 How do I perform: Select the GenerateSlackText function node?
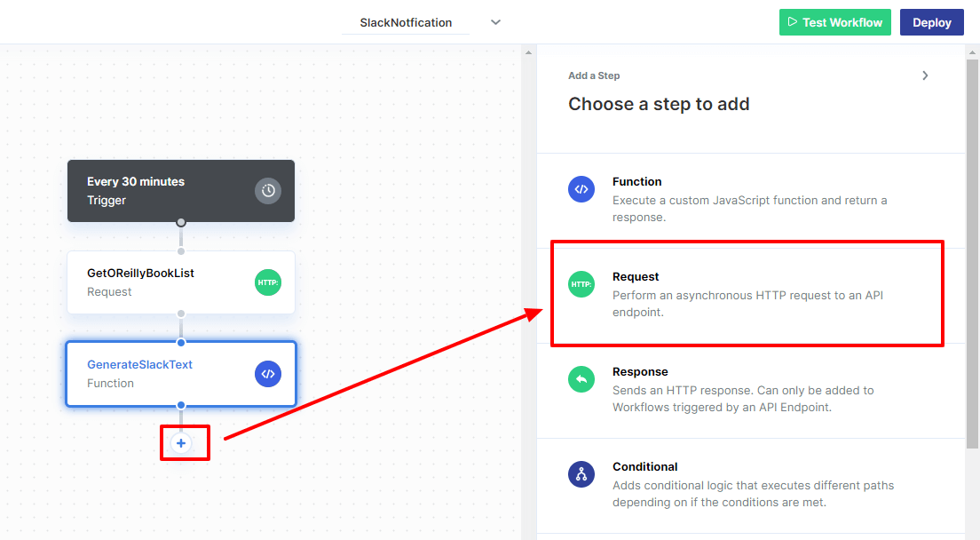point(160,374)
